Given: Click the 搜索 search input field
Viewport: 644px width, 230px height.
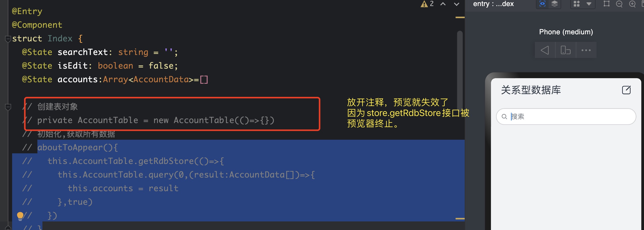Looking at the screenshot, I should tap(566, 117).
